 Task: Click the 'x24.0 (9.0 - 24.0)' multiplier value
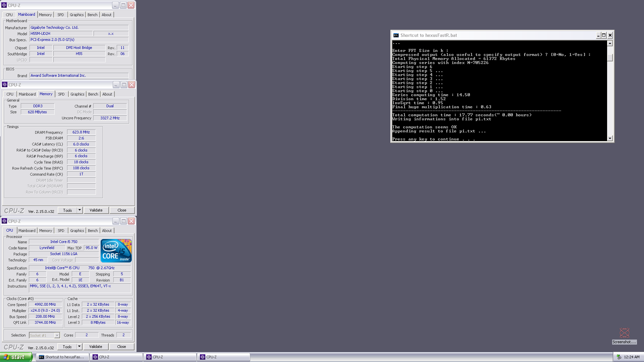point(45,310)
